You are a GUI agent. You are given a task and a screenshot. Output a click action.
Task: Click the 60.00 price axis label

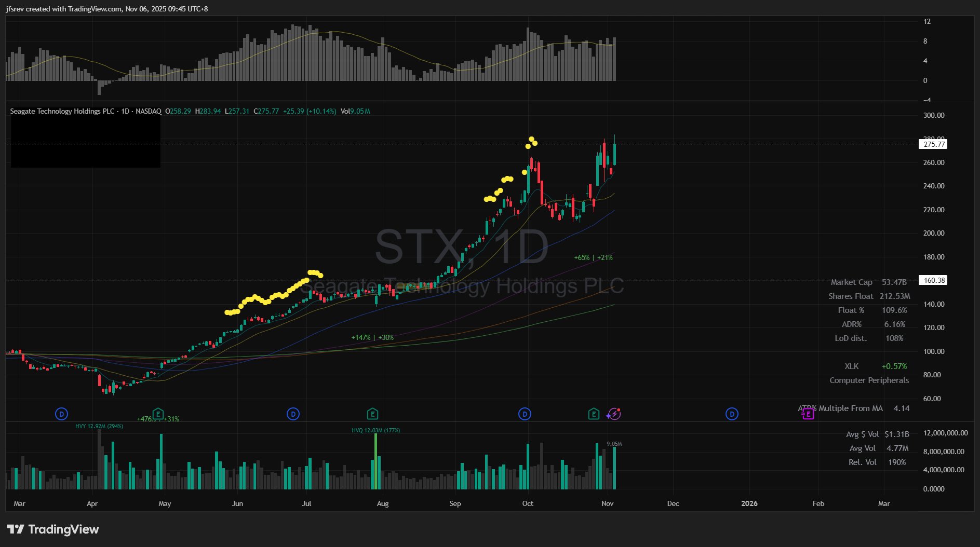coord(932,399)
